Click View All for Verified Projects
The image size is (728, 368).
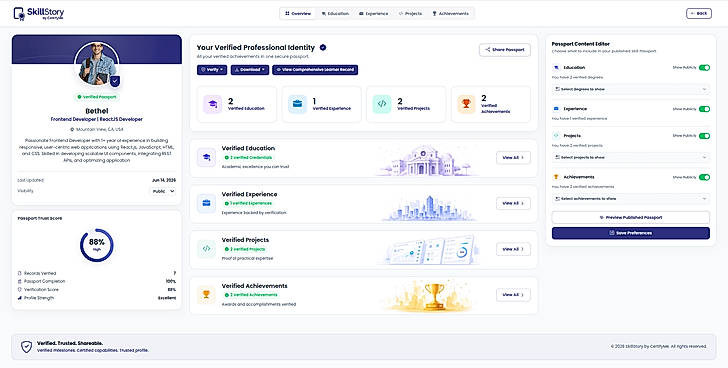pos(513,249)
